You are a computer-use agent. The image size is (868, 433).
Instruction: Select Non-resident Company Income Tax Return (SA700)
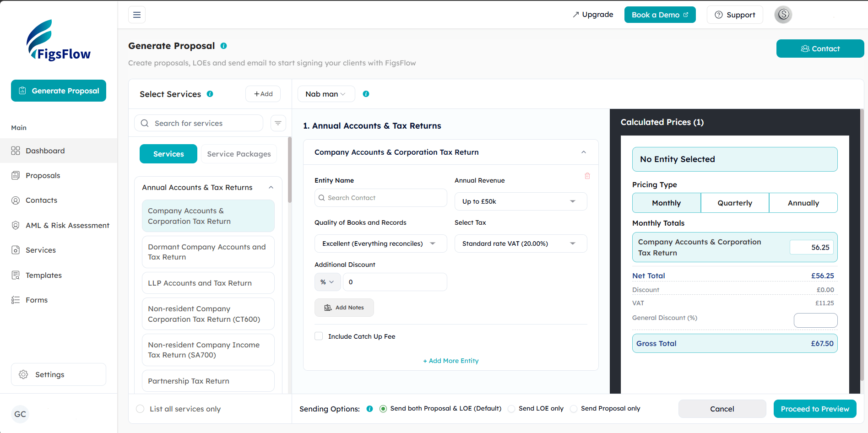pos(208,350)
